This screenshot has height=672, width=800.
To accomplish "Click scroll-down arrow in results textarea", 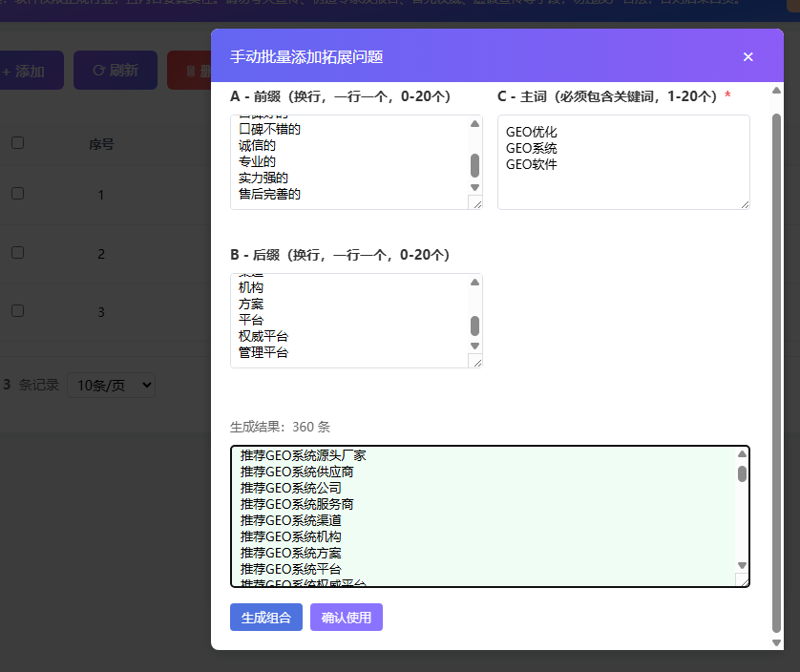I will click(743, 565).
